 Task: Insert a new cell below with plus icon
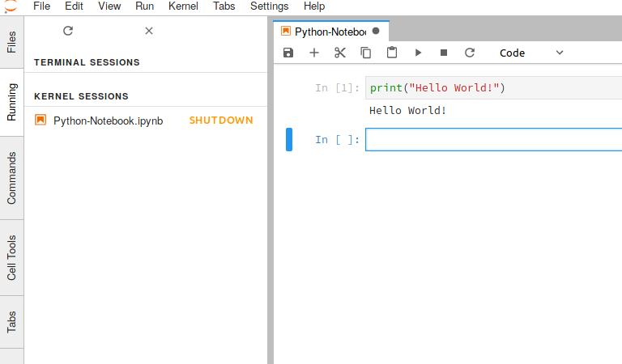coord(314,53)
